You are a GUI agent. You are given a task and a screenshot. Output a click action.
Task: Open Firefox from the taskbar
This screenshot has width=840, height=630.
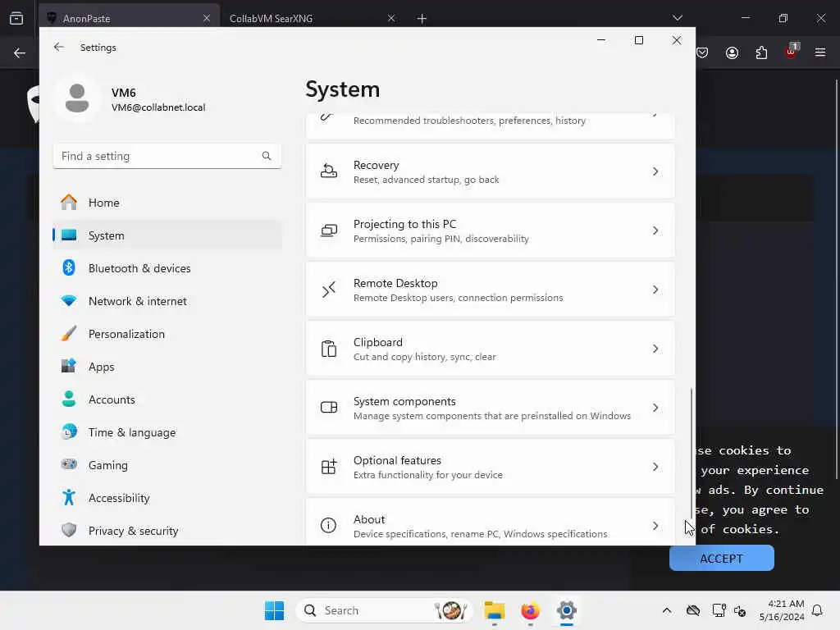tap(530, 610)
